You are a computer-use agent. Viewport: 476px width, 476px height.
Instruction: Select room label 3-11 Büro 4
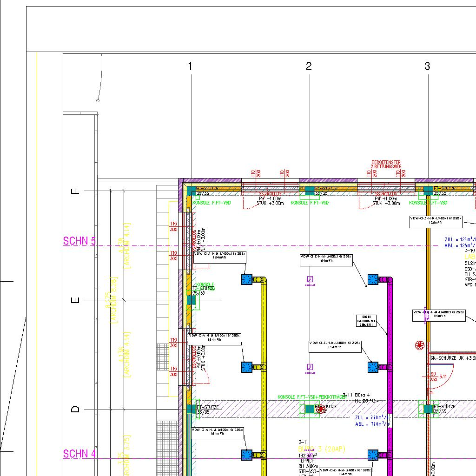[357, 395]
